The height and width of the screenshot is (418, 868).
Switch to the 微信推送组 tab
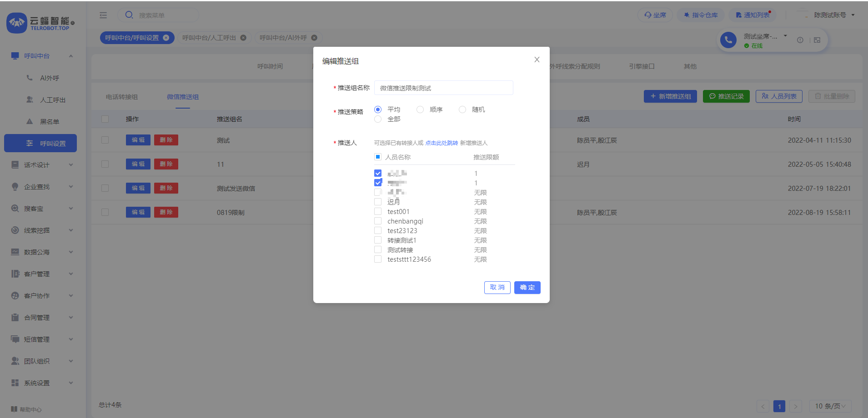point(183,97)
